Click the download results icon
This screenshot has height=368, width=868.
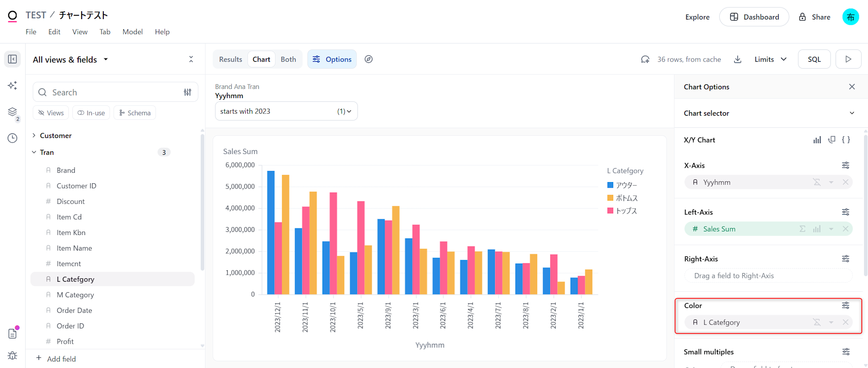click(737, 59)
